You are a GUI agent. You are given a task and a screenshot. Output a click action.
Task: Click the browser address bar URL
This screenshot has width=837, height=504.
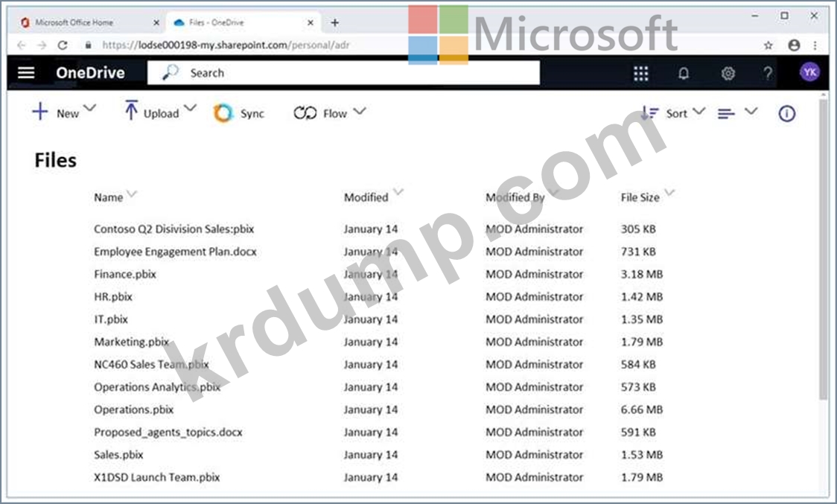point(226,45)
